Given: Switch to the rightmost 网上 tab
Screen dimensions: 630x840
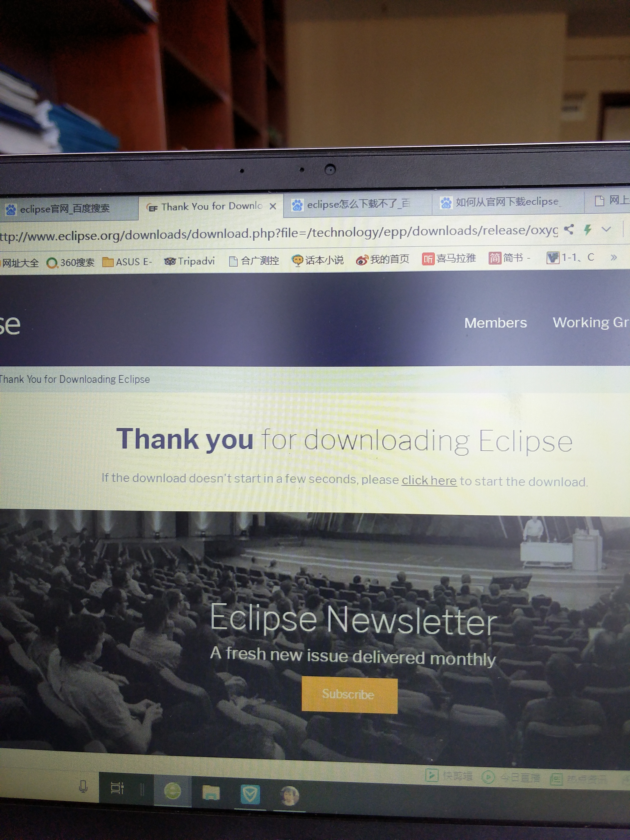Looking at the screenshot, I should pyautogui.click(x=611, y=200).
